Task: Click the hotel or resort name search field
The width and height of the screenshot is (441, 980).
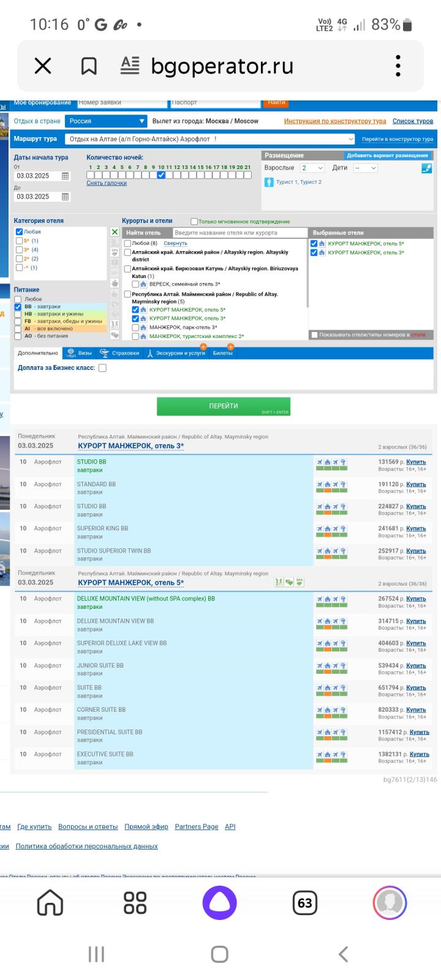Action: [239, 233]
